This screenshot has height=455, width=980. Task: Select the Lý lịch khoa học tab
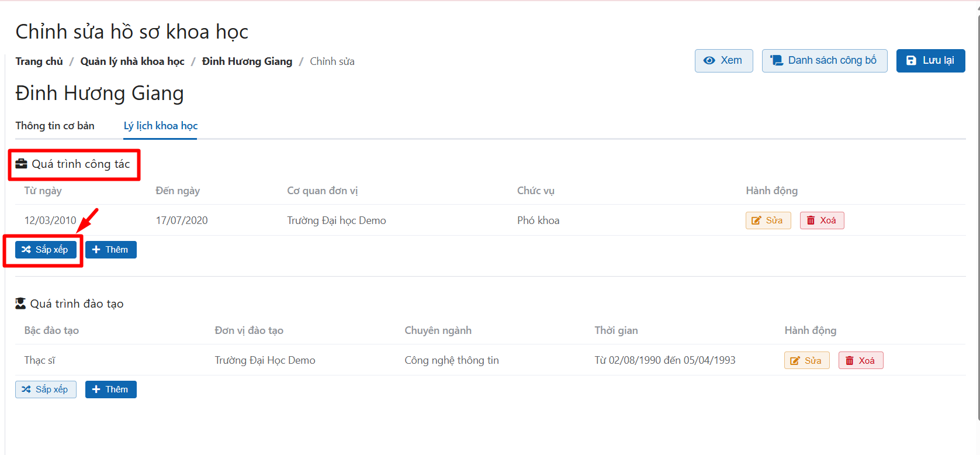click(x=161, y=126)
